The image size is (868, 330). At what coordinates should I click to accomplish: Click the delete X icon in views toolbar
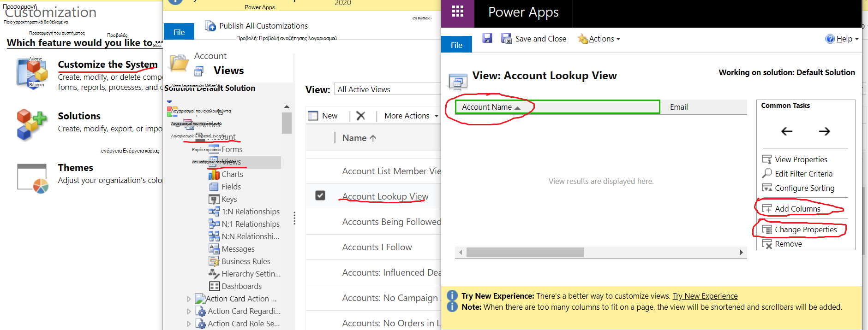pos(361,116)
